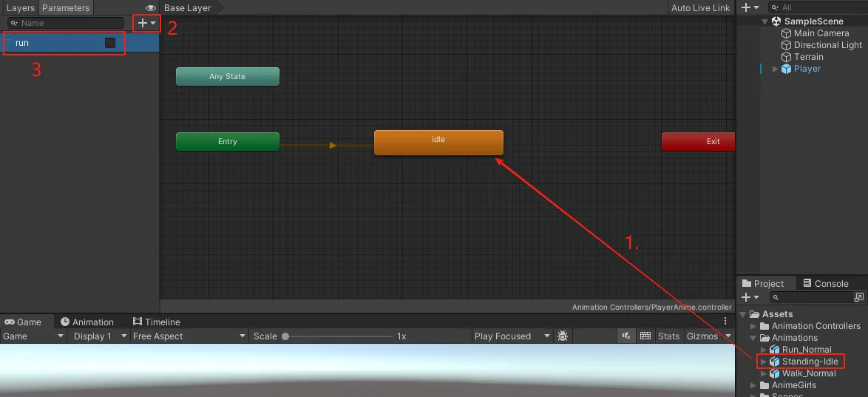The height and width of the screenshot is (397, 868).
Task: Click the parameter Name search field
Action: point(66,23)
